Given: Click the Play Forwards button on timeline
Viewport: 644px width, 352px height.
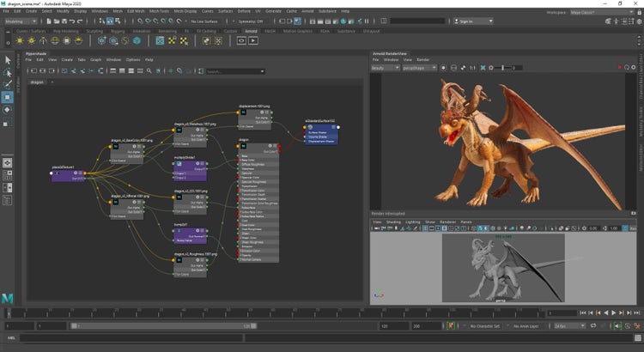Looking at the screenshot, I should pos(611,313).
